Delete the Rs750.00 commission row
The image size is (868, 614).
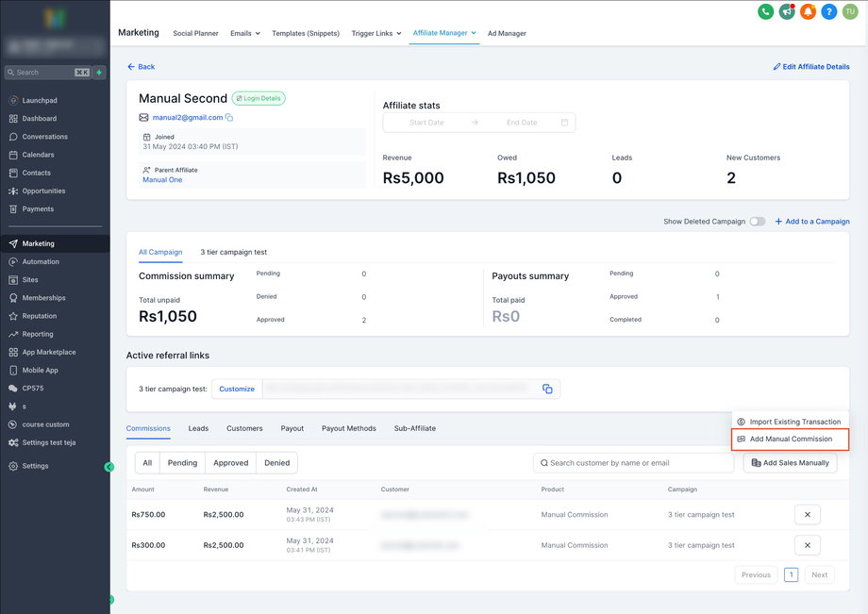coord(807,515)
